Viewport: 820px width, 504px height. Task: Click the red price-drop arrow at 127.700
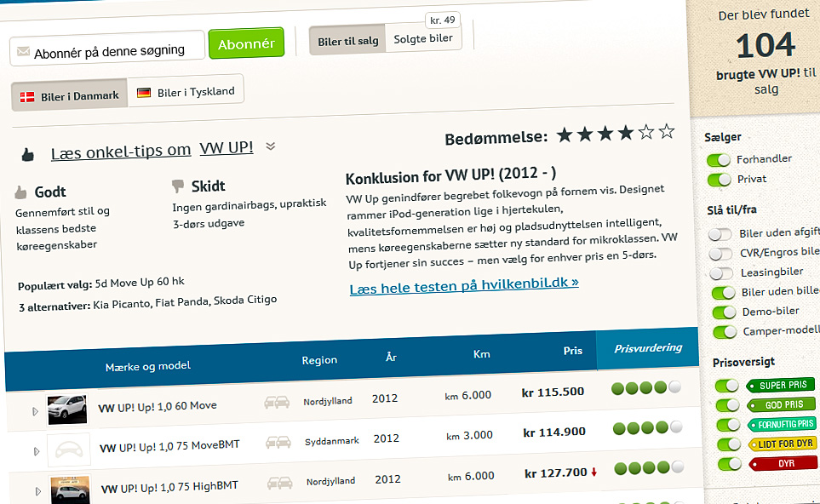pyautogui.click(x=593, y=472)
